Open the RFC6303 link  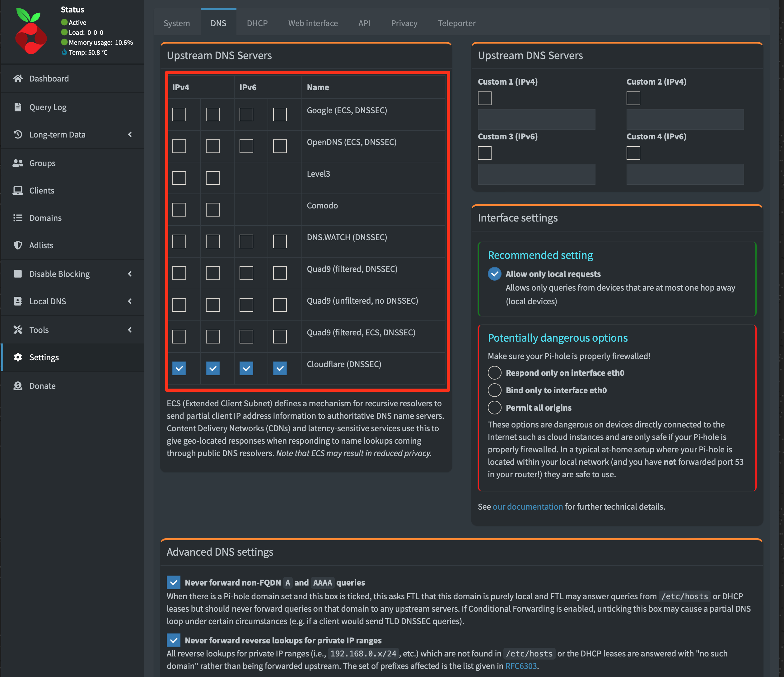tap(521, 666)
